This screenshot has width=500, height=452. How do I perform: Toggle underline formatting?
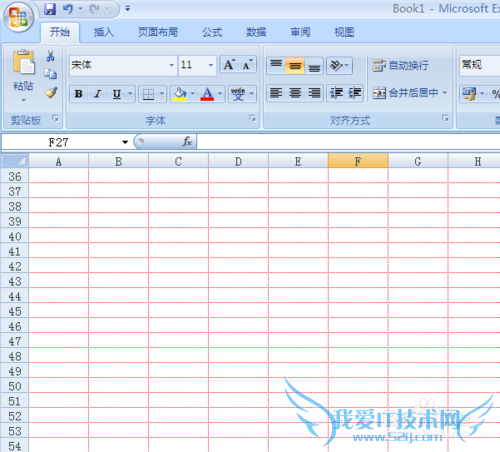click(117, 94)
